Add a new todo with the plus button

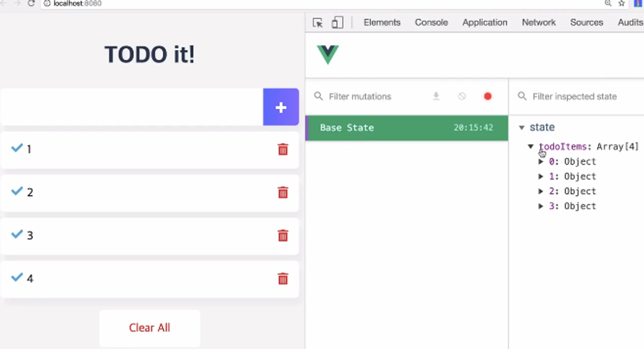click(281, 107)
